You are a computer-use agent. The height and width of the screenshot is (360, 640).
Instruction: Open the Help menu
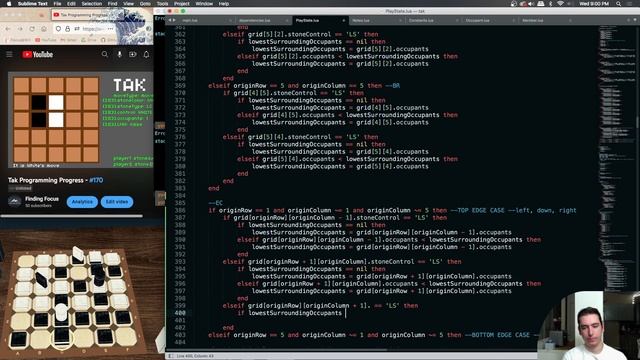(x=224, y=4)
